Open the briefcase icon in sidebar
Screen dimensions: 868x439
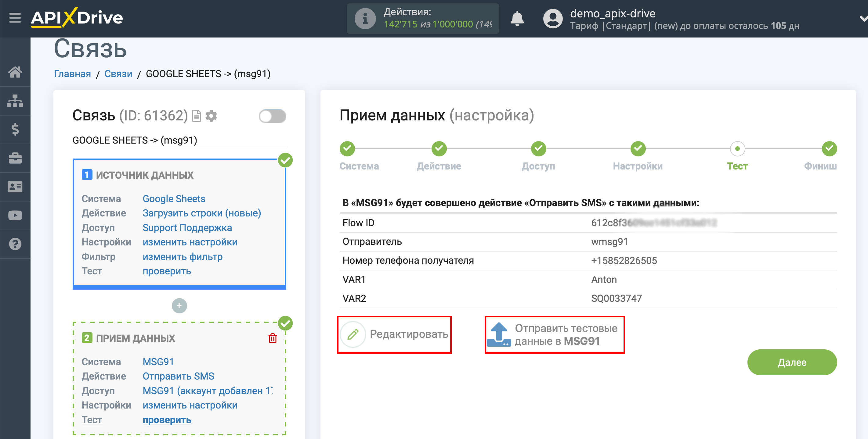(15, 158)
